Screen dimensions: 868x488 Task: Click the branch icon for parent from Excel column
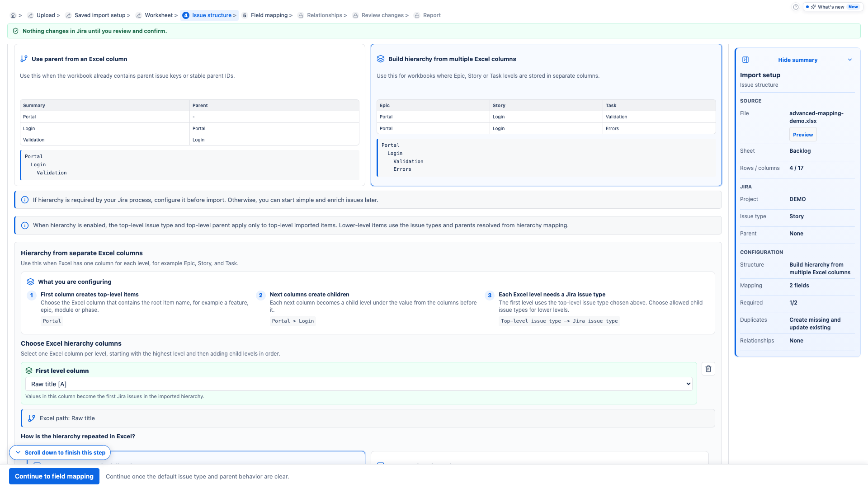click(24, 59)
